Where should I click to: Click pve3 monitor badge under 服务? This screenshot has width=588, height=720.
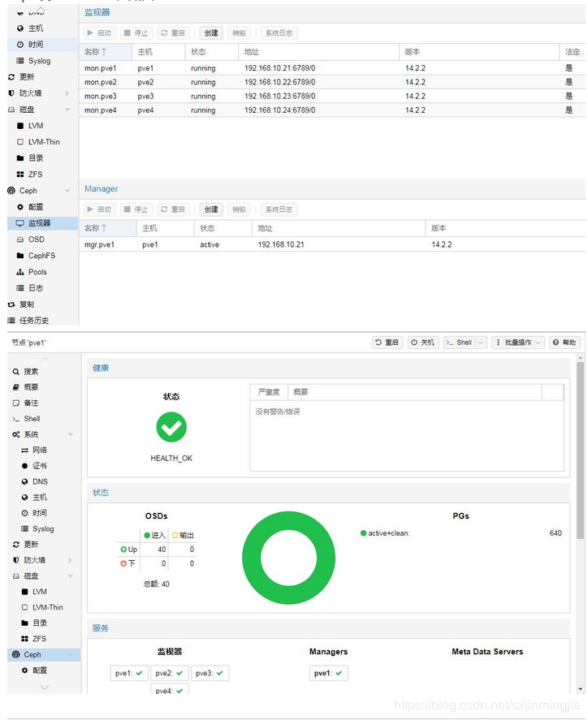(210, 673)
